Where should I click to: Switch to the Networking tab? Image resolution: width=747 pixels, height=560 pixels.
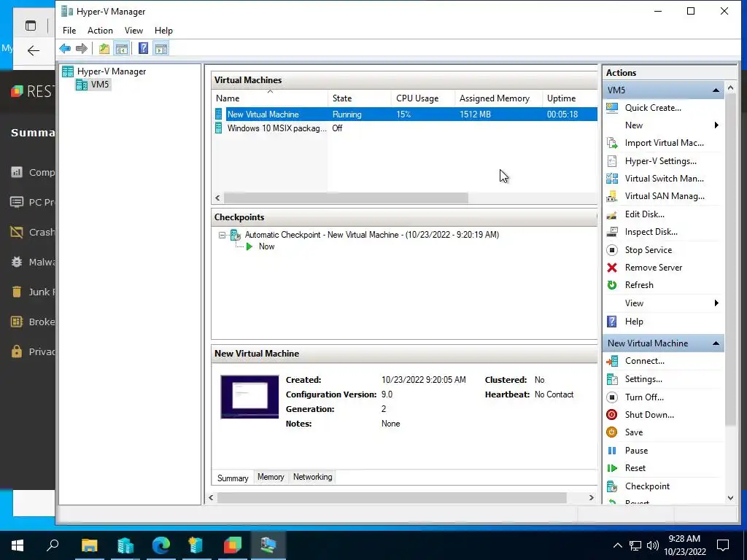tap(312, 477)
